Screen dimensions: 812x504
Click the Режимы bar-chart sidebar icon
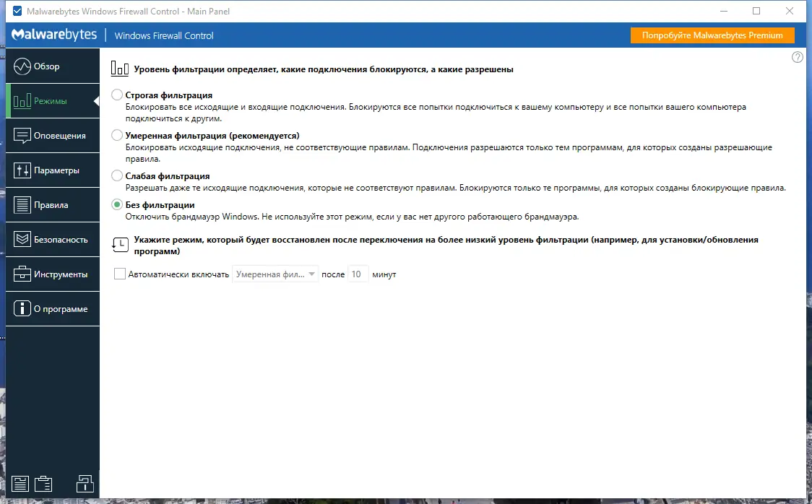(x=22, y=101)
